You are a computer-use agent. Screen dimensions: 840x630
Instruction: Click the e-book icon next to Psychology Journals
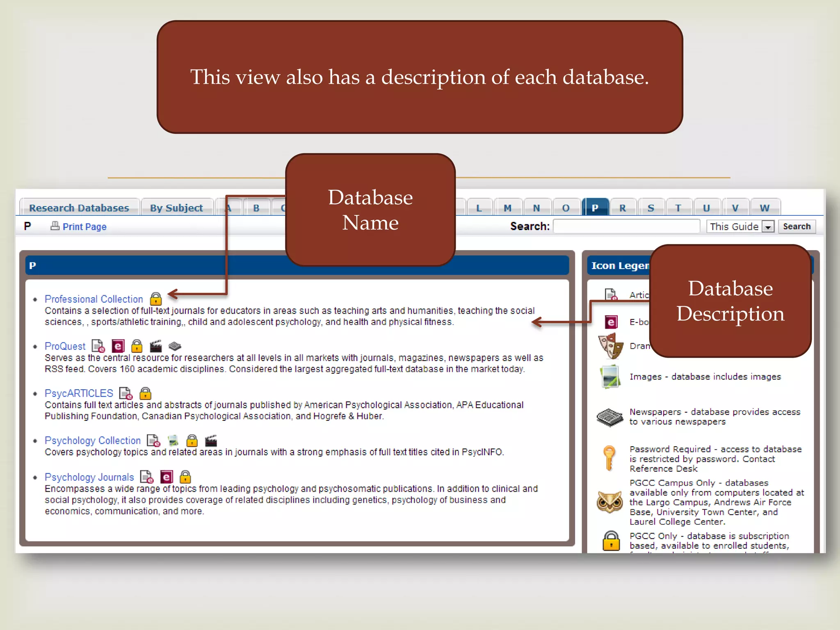coord(167,477)
